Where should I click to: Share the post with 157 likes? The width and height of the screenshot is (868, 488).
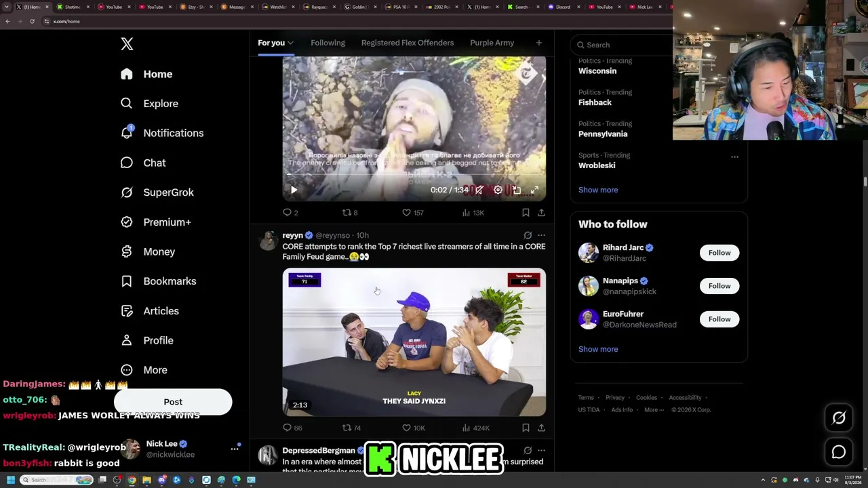(x=541, y=213)
